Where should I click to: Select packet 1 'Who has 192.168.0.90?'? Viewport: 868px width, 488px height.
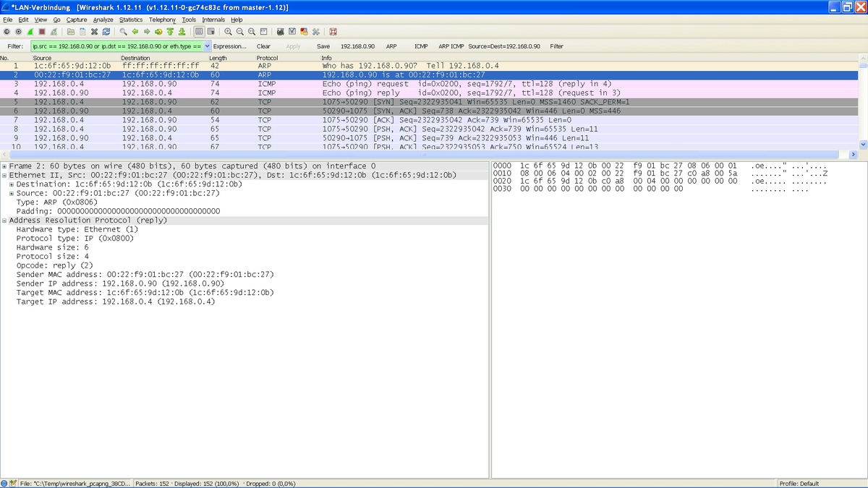click(429, 66)
